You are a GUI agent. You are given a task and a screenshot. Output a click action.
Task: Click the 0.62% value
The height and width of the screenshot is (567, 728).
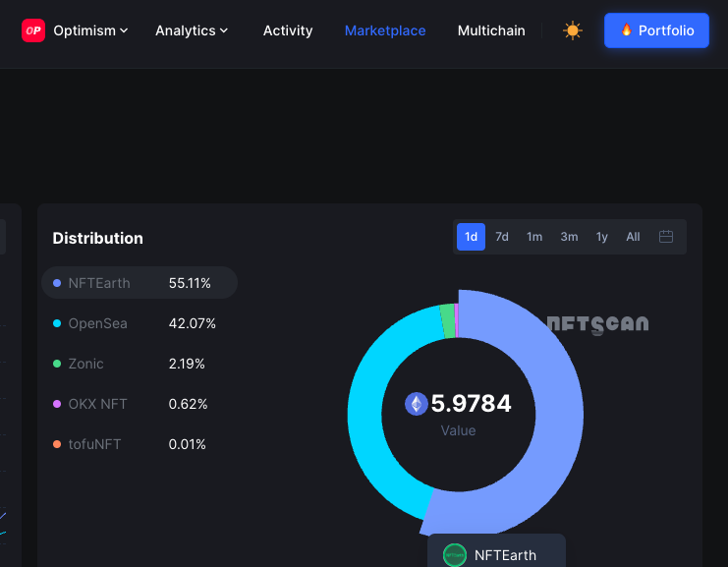188,404
